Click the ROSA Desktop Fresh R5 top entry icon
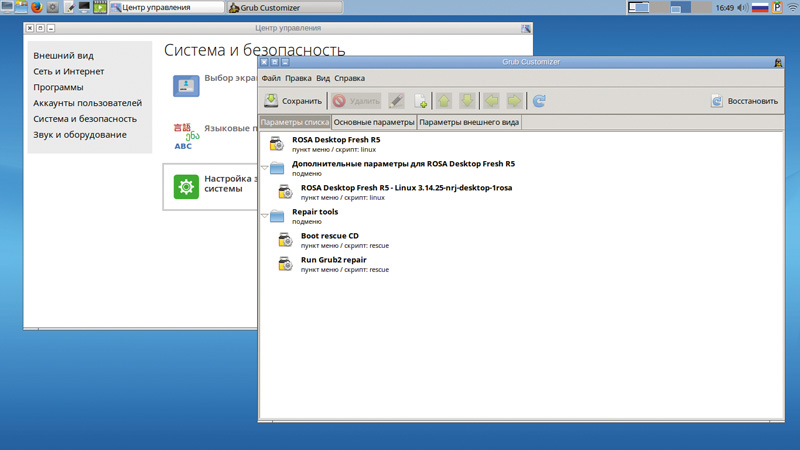800x450 pixels. point(277,144)
